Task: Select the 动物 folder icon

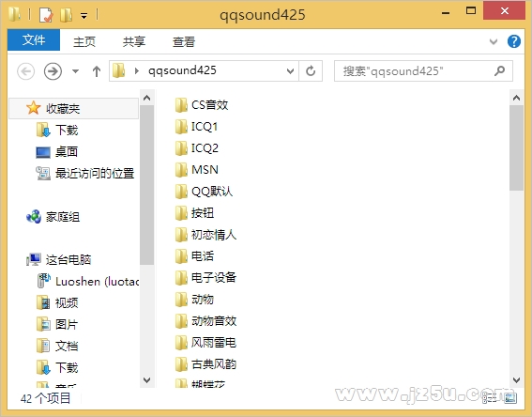Action: point(181,300)
